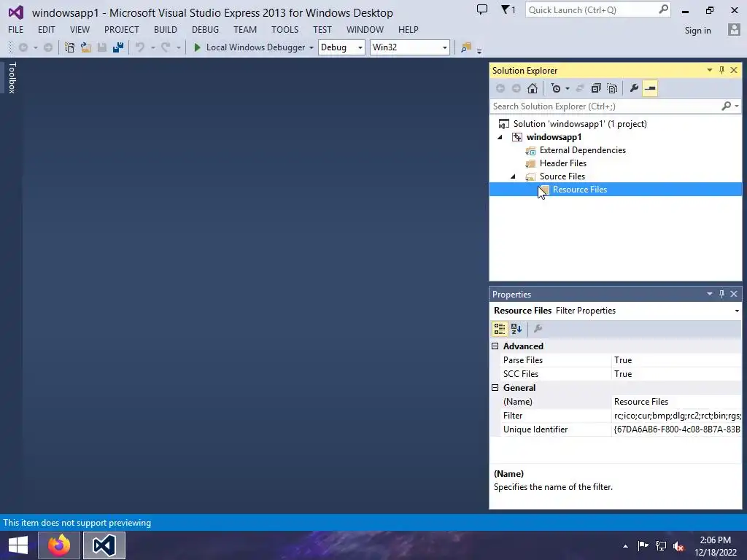The height and width of the screenshot is (560, 747).
Task: Click Solution Explorer forward navigation icon
Action: 516,88
